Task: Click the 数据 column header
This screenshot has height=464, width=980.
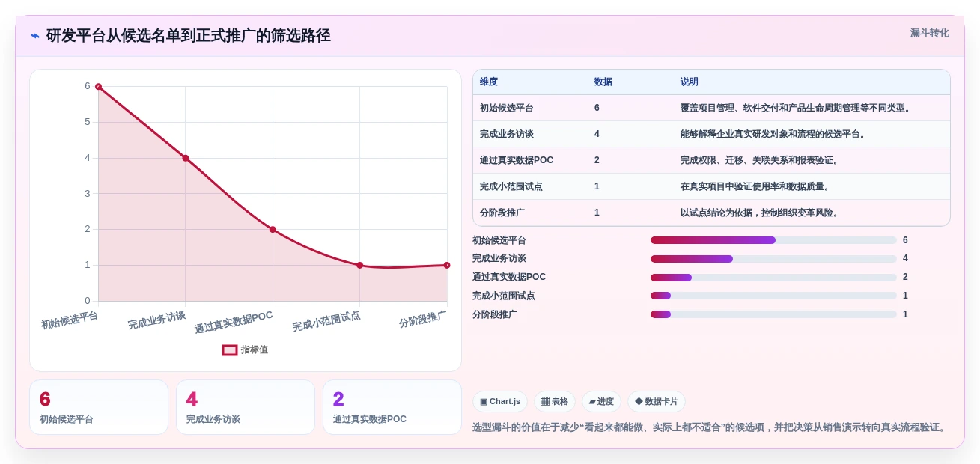Action: tap(603, 82)
